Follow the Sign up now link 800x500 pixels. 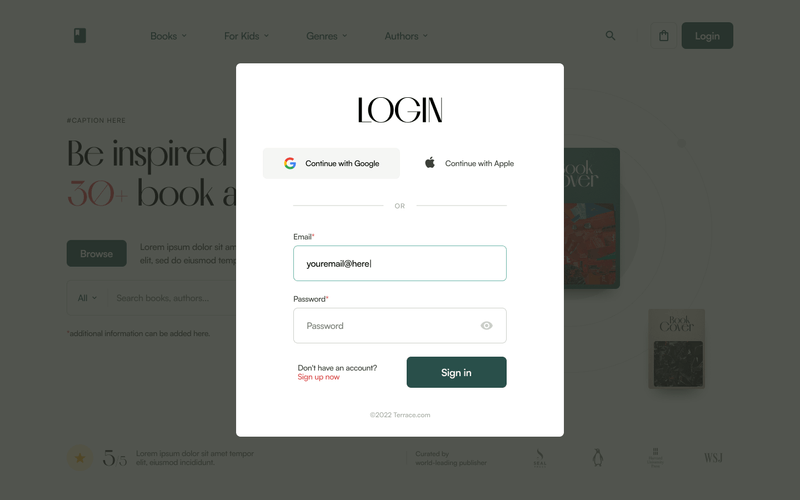[x=318, y=377]
